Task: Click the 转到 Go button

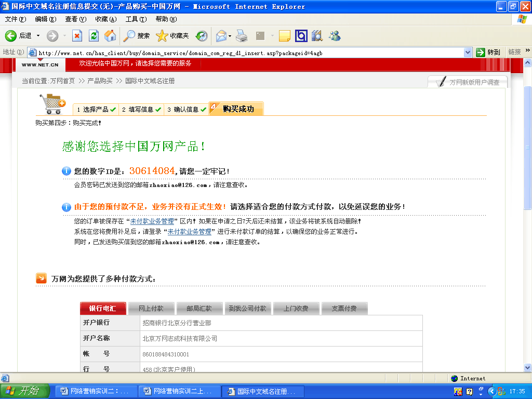Action: [x=488, y=52]
